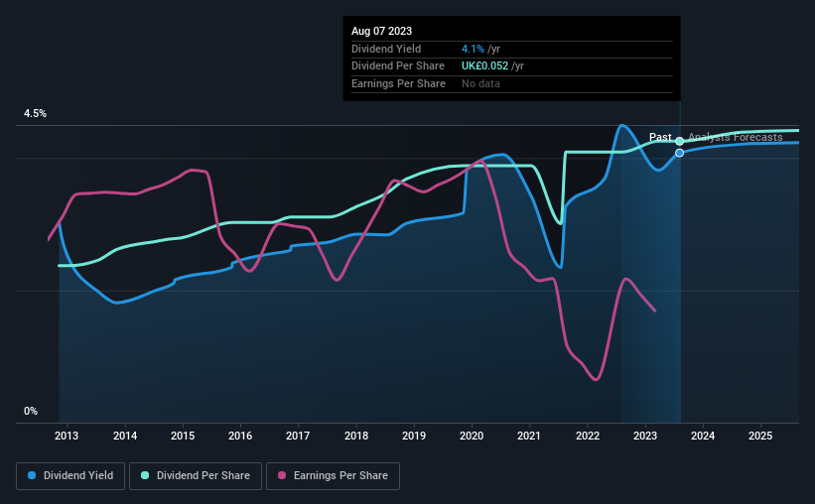Click the Past label on chart
Image resolution: width=815 pixels, height=504 pixels.
coord(660,137)
